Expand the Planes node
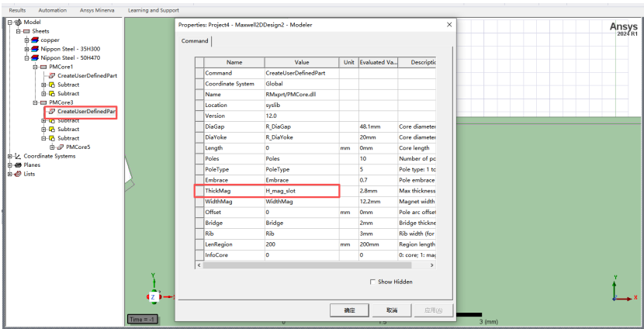The height and width of the screenshot is (329, 644). (x=10, y=165)
